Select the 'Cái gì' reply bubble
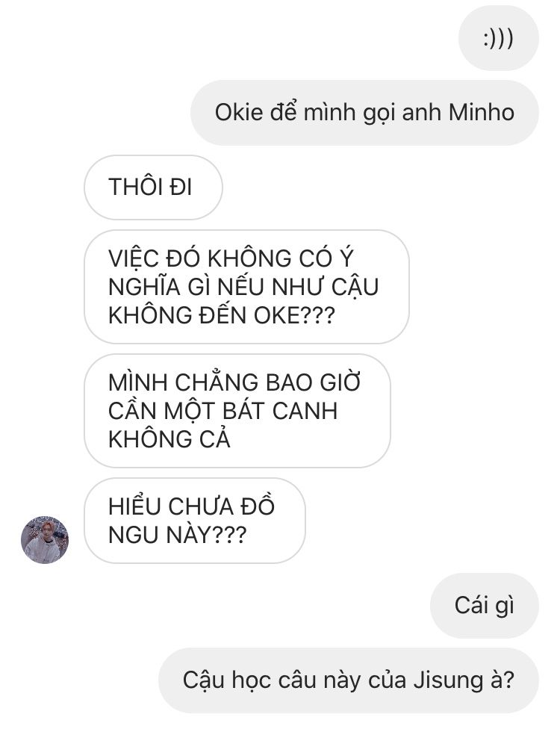The width and height of the screenshot is (560, 729). coord(485,606)
